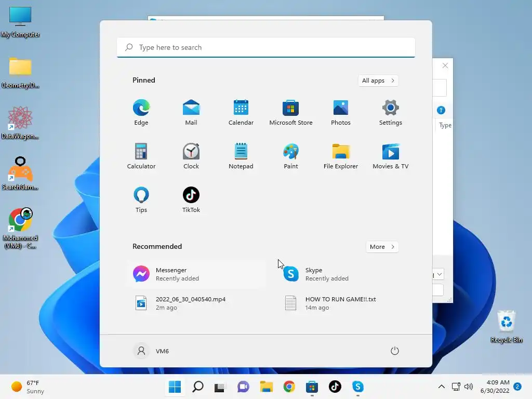The height and width of the screenshot is (399, 532).
Task: Click the All apps button
Action: click(x=378, y=81)
